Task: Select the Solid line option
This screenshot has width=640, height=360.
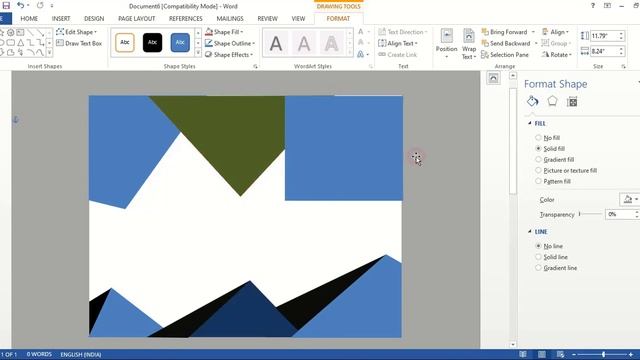Action: [551, 257]
